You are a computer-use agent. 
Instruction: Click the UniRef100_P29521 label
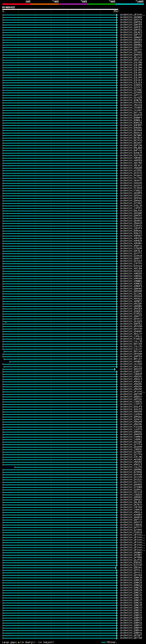(x=131, y=314)
